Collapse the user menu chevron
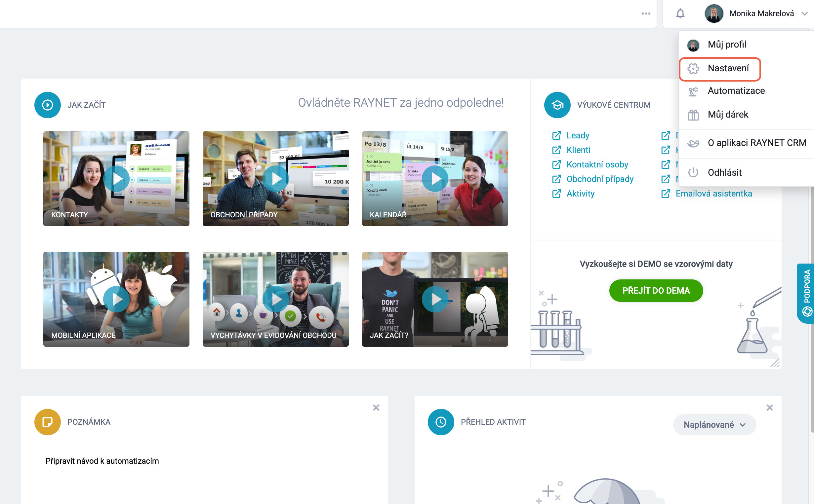The height and width of the screenshot is (504, 814). click(804, 14)
